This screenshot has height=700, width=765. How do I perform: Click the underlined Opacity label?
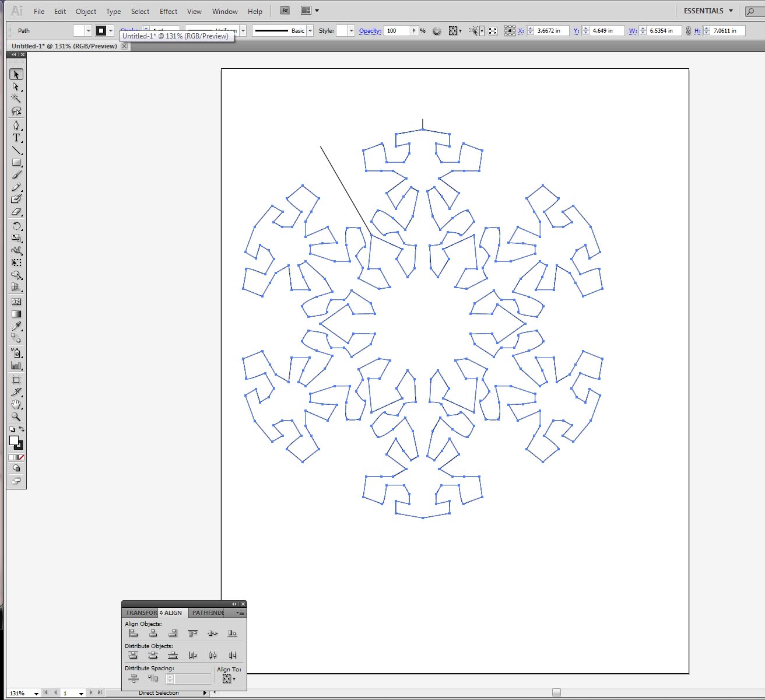[x=369, y=31]
